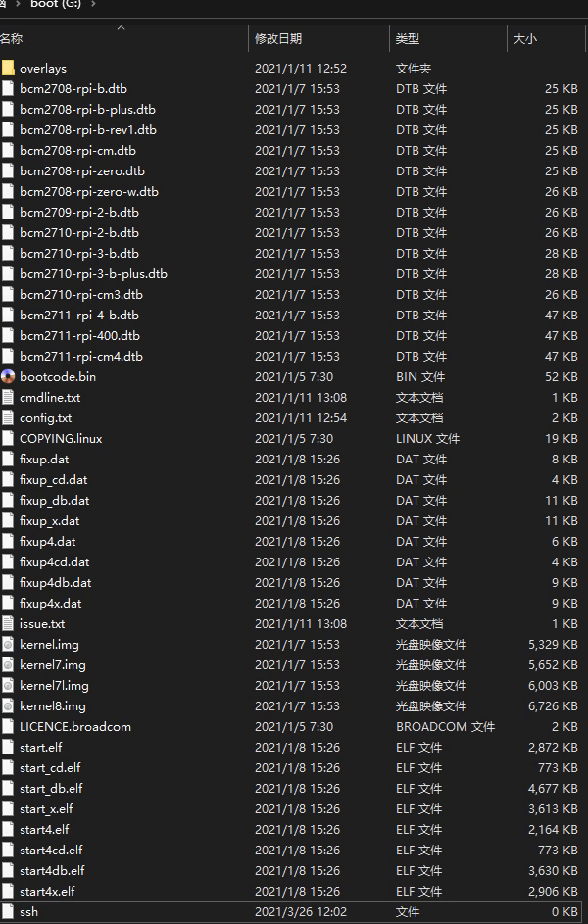Viewport: 588px width, 924px height.
Task: Click the kernel.img disc image icon
Action: 8,645
